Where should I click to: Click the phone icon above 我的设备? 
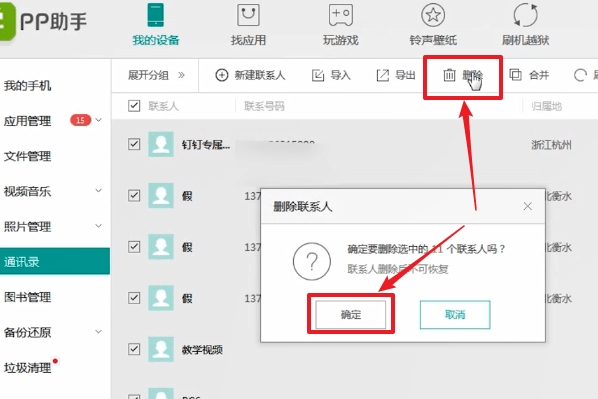click(156, 15)
